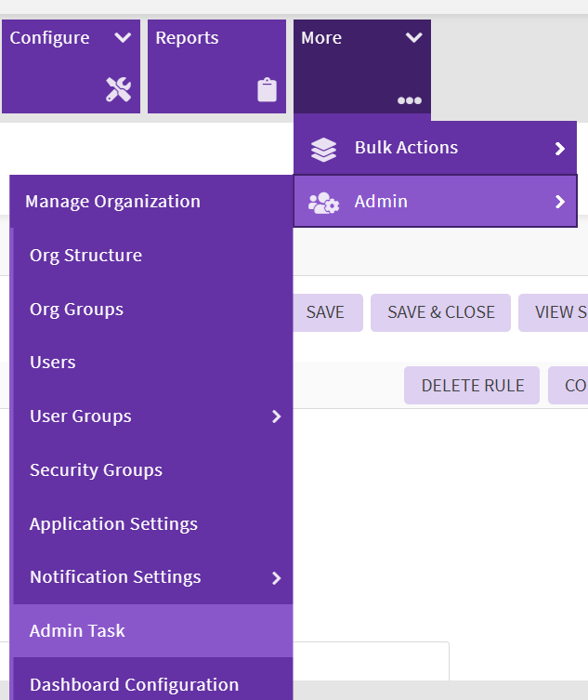Click the three-dots icon on More tile
This screenshot has height=700, width=588.
(410, 100)
